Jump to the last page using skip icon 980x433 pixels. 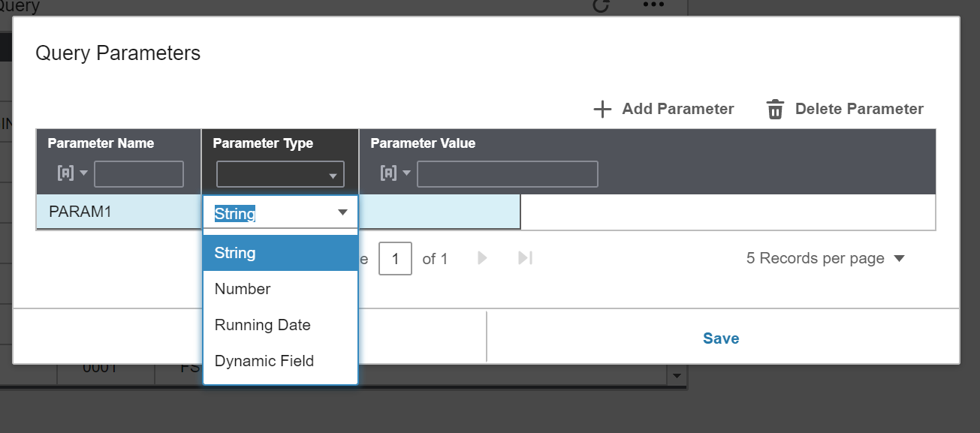click(x=523, y=258)
